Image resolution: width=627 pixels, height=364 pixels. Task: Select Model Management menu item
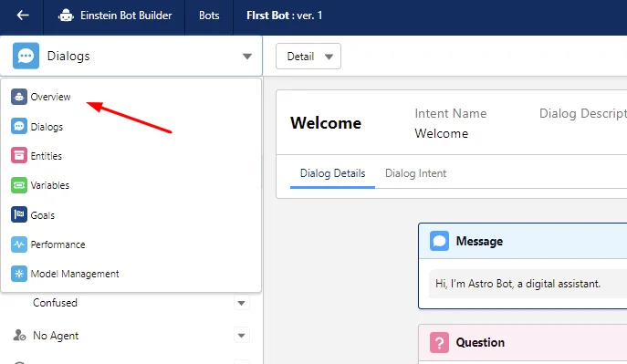(x=75, y=274)
